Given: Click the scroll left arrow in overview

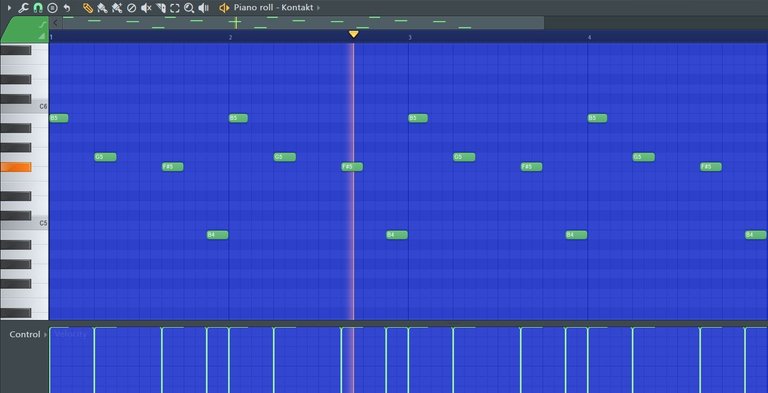Looking at the screenshot, I should [55, 23].
